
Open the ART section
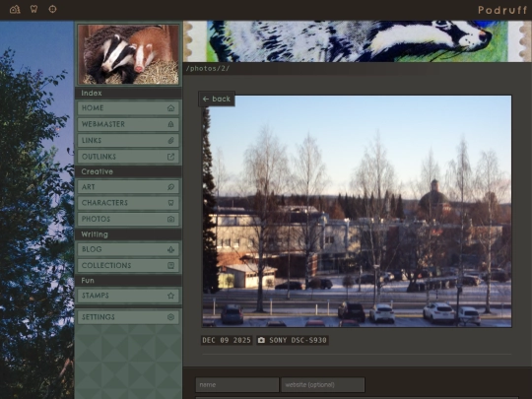(x=128, y=187)
